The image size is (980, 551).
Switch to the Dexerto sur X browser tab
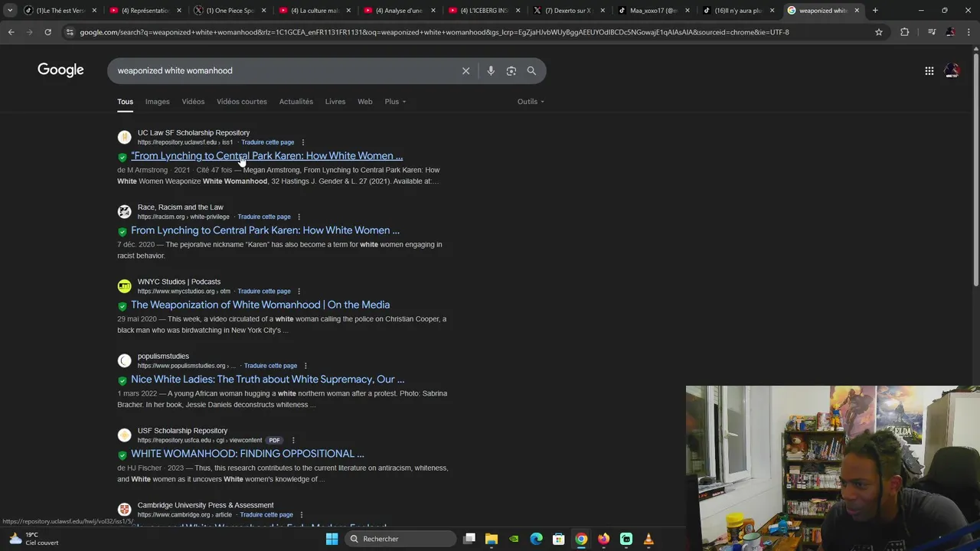pos(569,11)
